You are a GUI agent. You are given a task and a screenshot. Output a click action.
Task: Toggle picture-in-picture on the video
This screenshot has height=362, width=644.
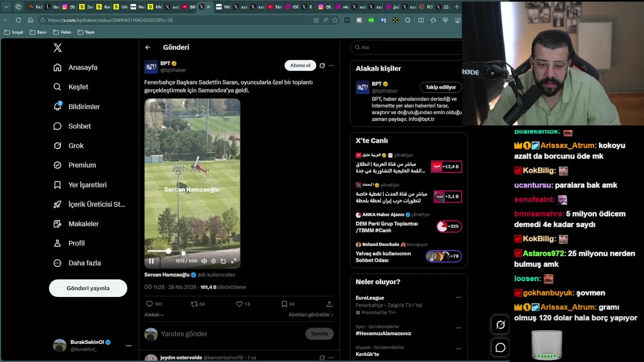(x=223, y=261)
